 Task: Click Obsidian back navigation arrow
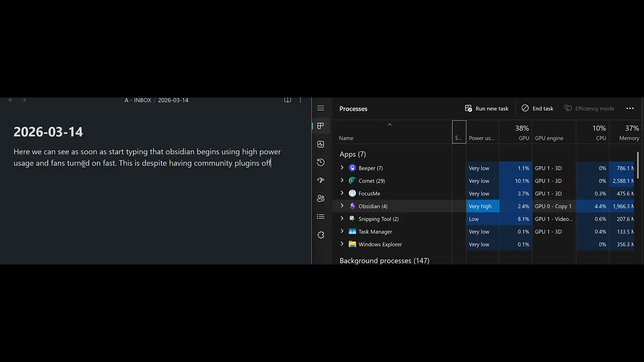click(11, 100)
